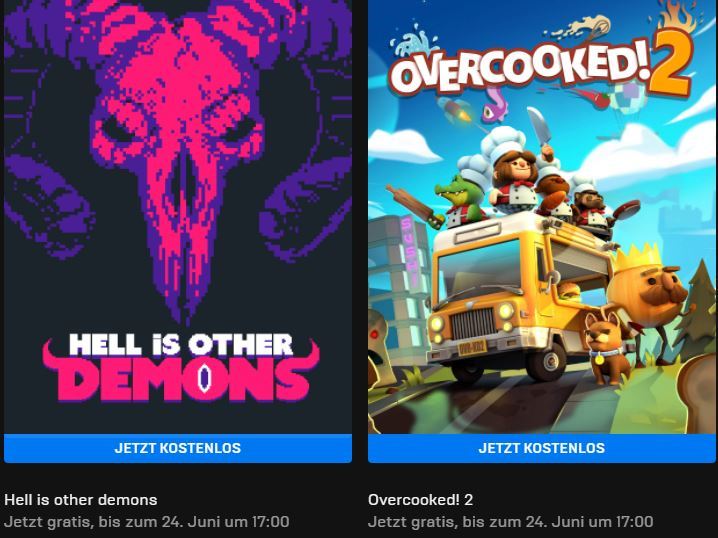The image size is (718, 538).
Task: Open the 'Hell is other demons' title link
Action: 81,500
